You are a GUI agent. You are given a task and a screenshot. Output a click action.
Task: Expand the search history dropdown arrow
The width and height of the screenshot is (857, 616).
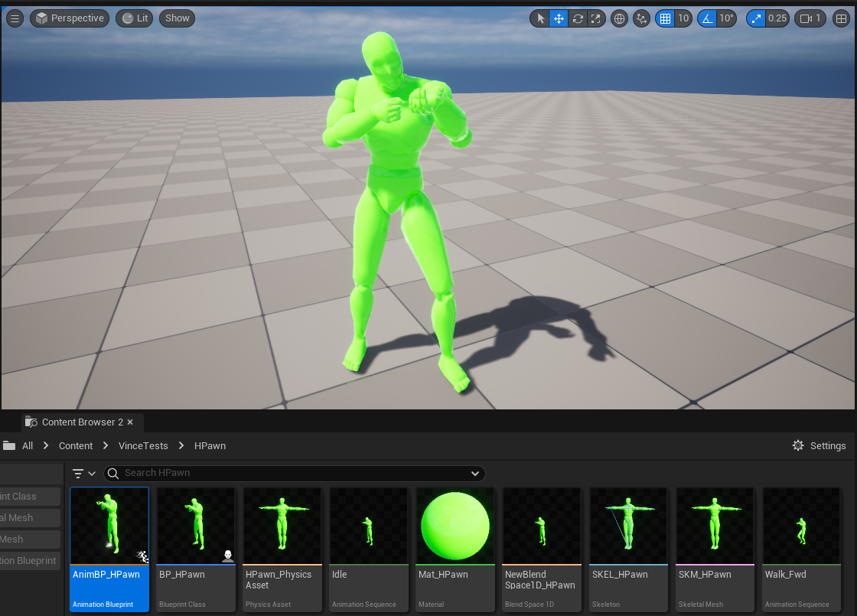pos(475,473)
